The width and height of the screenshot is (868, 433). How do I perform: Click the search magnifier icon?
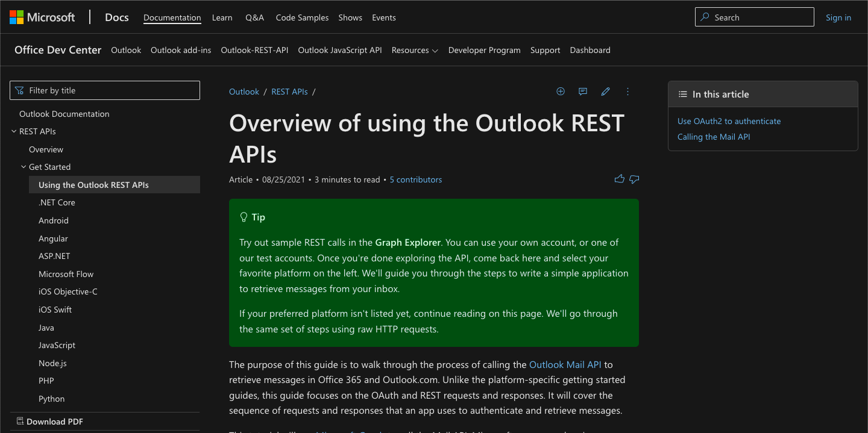point(705,17)
